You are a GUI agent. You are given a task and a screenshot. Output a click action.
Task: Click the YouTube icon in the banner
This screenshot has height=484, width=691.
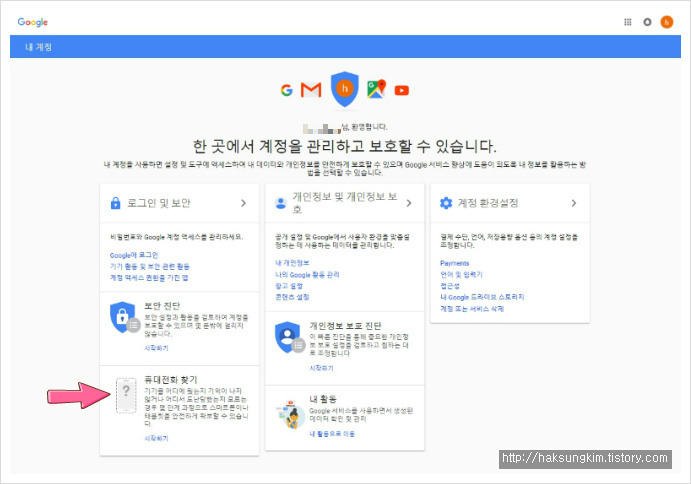click(x=401, y=90)
